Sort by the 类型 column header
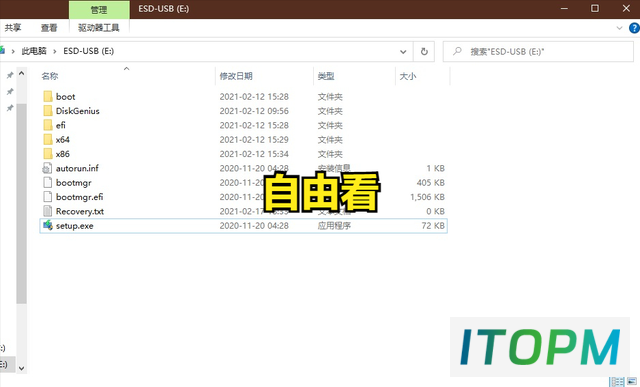Screen dimensions: 640x387 [326, 76]
